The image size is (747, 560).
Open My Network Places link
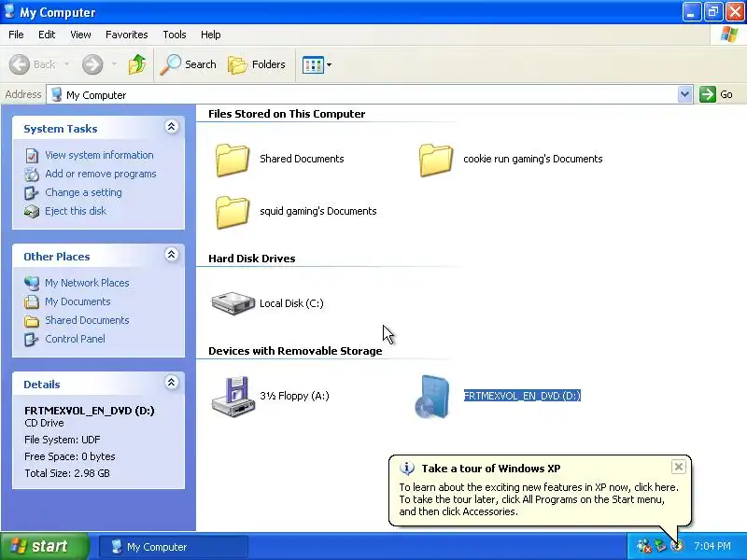click(87, 283)
